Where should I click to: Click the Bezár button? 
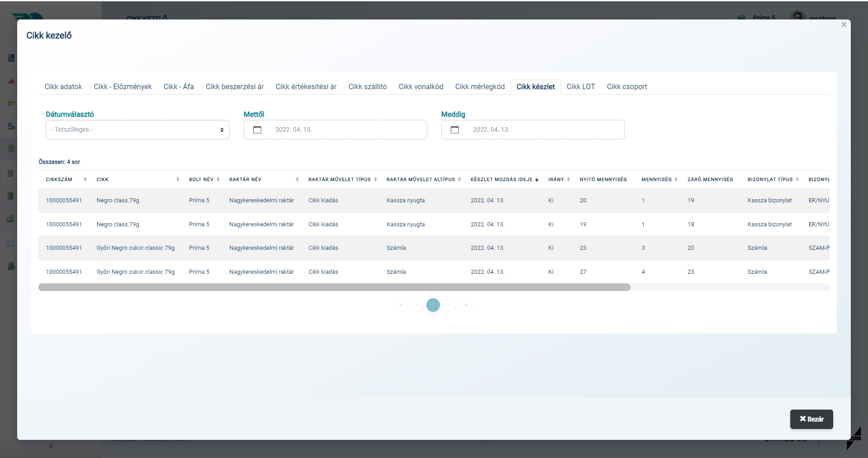point(811,419)
